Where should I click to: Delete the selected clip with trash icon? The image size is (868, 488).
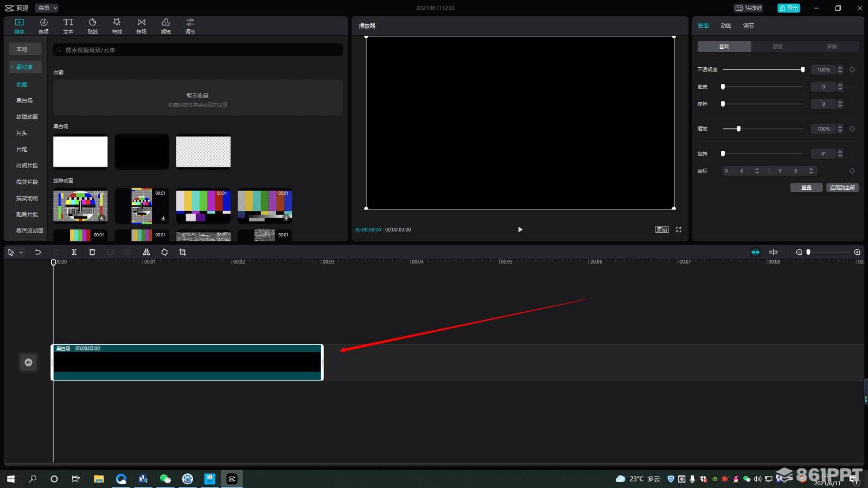pos(92,252)
